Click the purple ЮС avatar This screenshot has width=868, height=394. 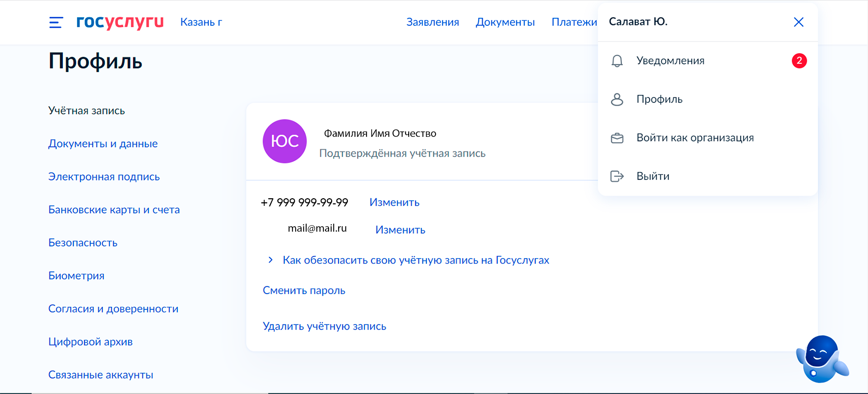(284, 141)
